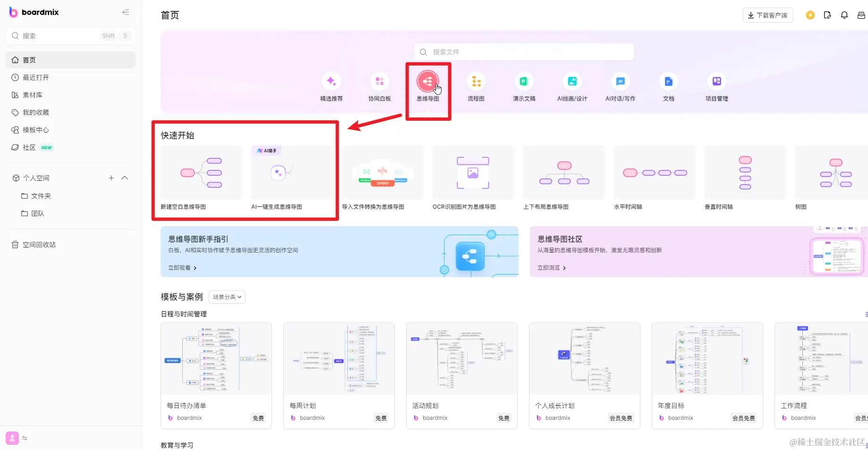Select the 流程图 flowchart icon
Image resolution: width=868 pixels, height=450 pixels.
click(476, 81)
